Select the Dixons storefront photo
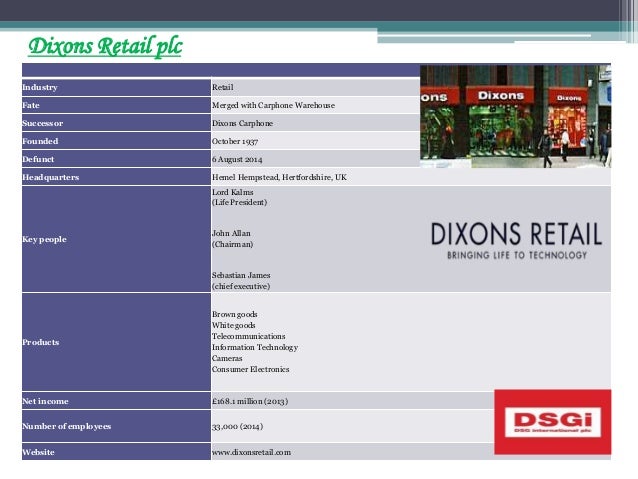Viewport: 638px width, 479px height. pos(516,116)
